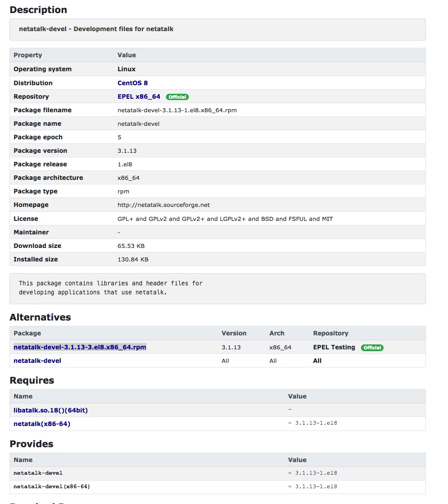Screen dimensions: 448x504
Task: Click the EPEL x86_64 repository link
Action: [139, 96]
